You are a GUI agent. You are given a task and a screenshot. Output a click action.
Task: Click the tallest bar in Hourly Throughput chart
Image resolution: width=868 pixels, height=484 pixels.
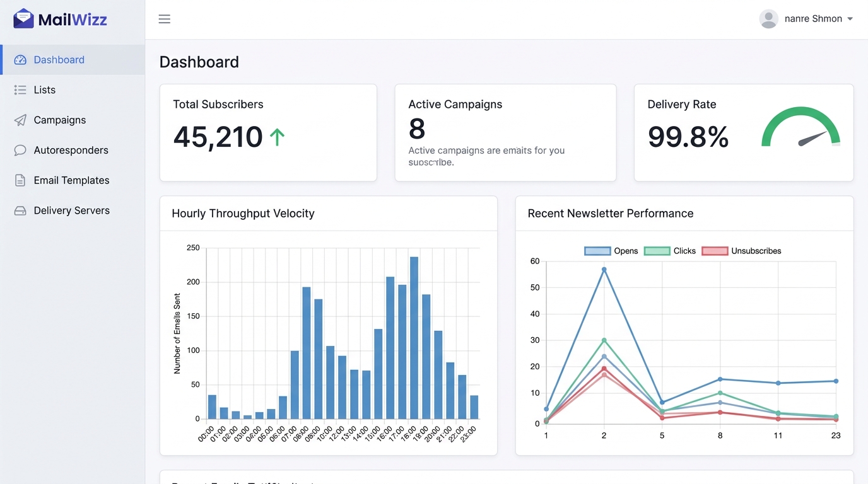(414, 338)
